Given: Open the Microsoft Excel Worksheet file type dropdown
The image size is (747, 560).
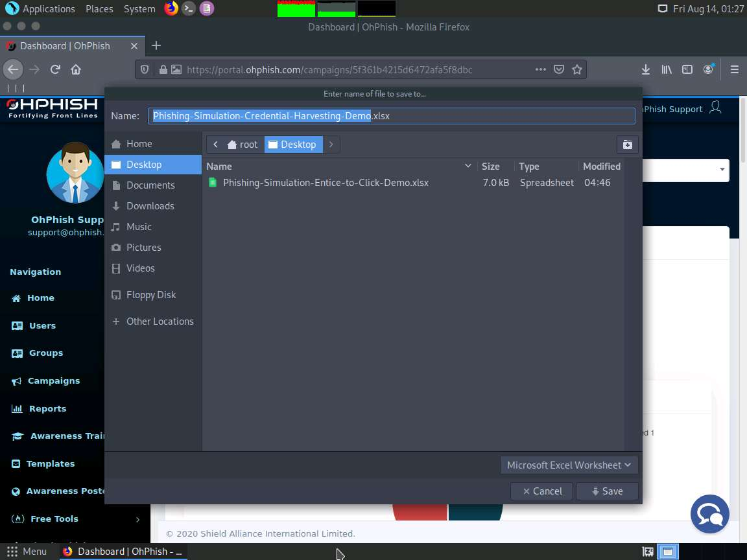Looking at the screenshot, I should tap(569, 465).
